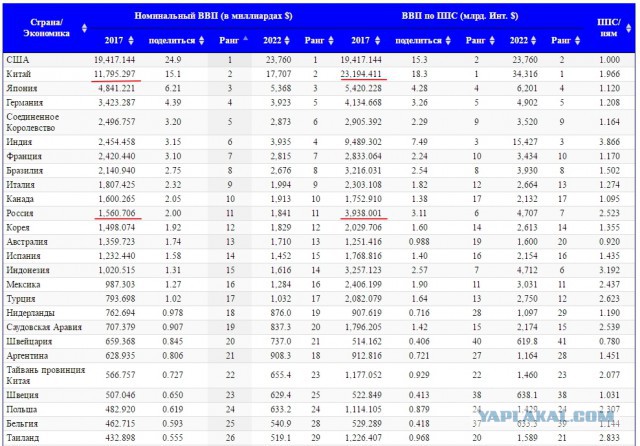This screenshot has height=446, width=640.
Task: Sort by ППС/ном ratio column arrows
Action: tap(629, 28)
